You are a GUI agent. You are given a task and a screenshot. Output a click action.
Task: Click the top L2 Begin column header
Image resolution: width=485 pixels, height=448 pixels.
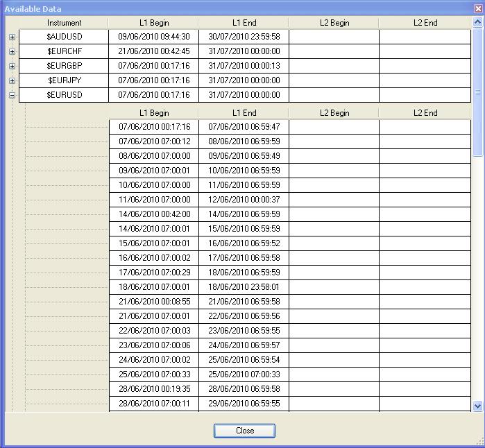(334, 23)
